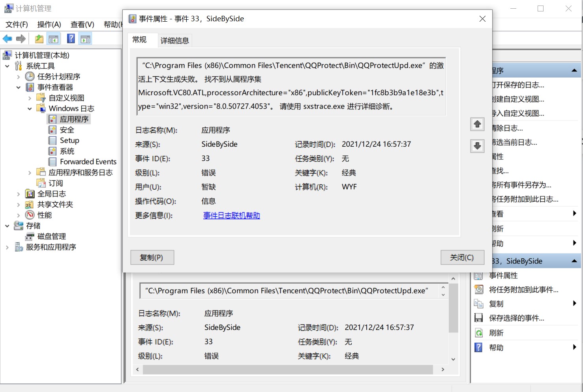Toggle the show/hide console tree toolbar icon
This screenshot has width=583, height=392.
[x=54, y=38]
